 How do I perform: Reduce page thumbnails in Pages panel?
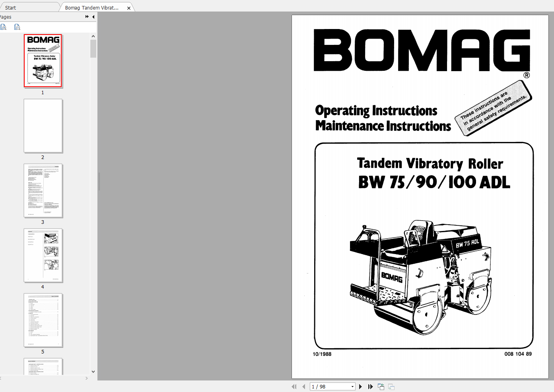[17, 27]
